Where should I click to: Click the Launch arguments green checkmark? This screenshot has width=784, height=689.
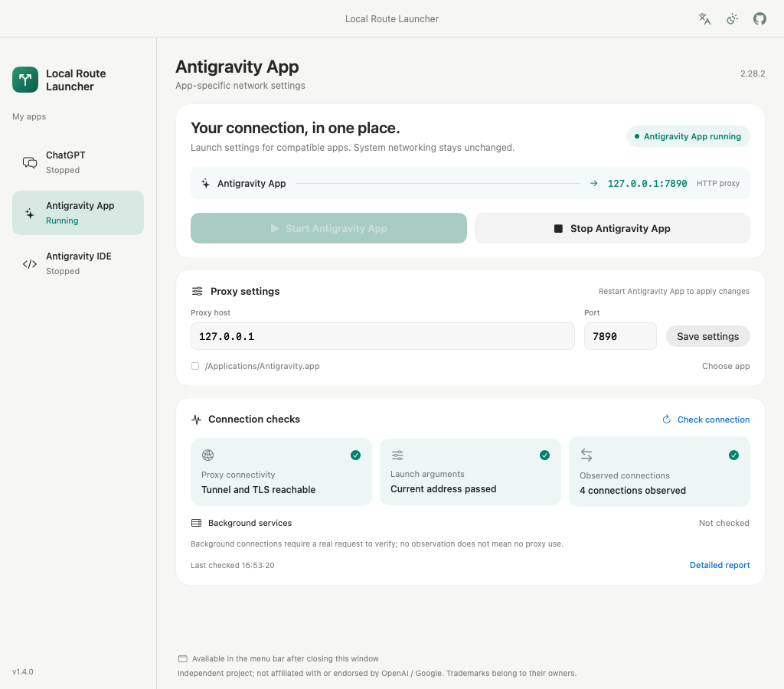pos(544,455)
